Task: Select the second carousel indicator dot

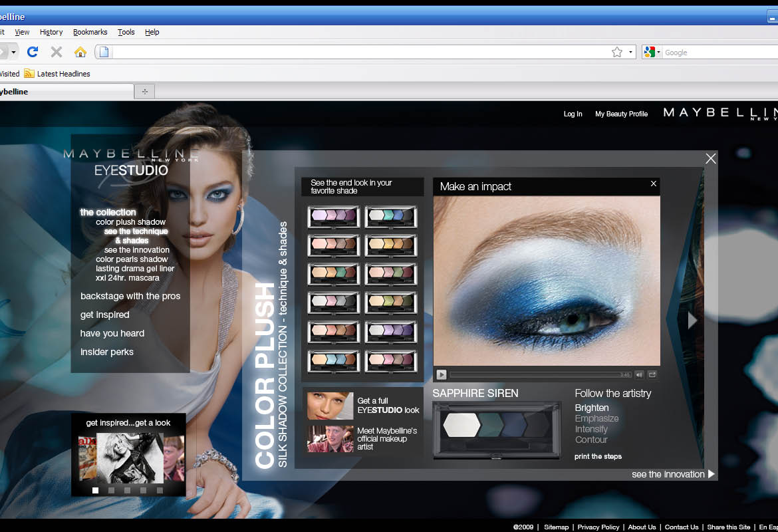Action: pos(112,491)
